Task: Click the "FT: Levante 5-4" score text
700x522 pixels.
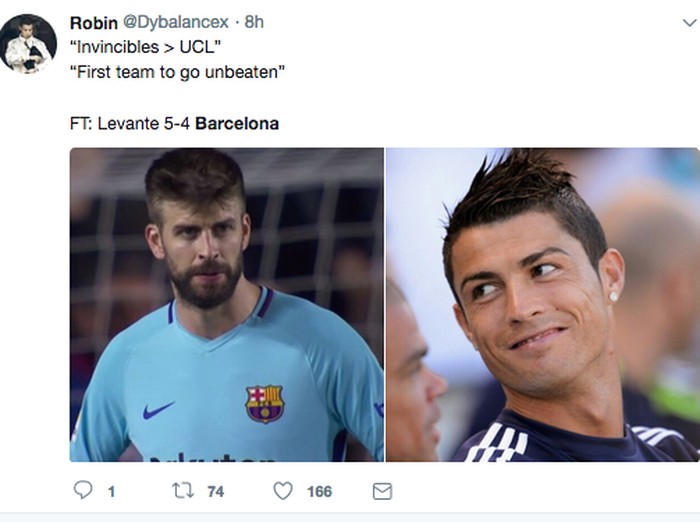Action: pyautogui.click(x=130, y=123)
